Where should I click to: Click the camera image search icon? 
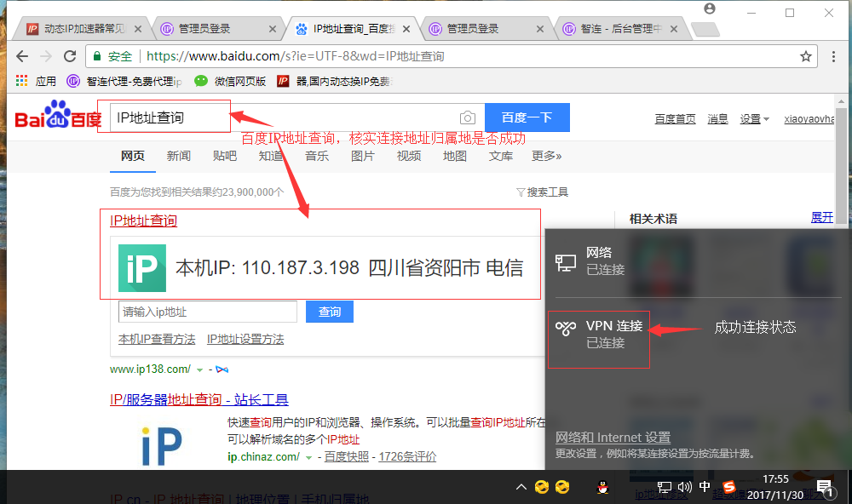(467, 117)
